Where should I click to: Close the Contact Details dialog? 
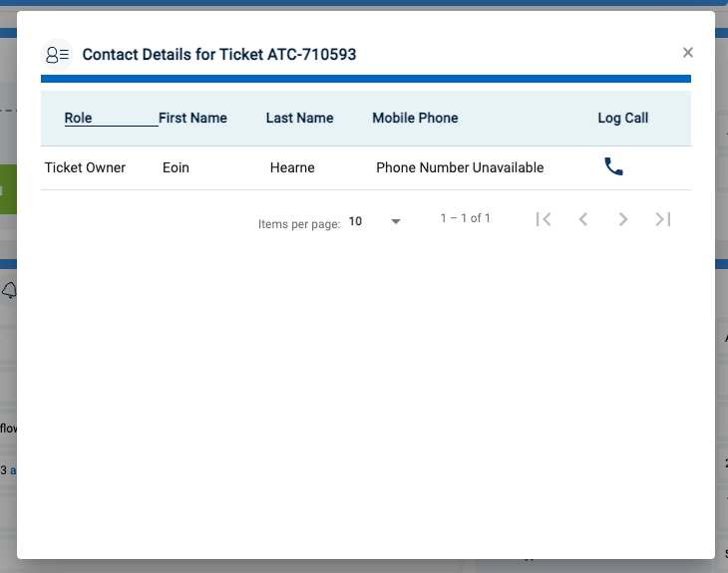pos(687,53)
